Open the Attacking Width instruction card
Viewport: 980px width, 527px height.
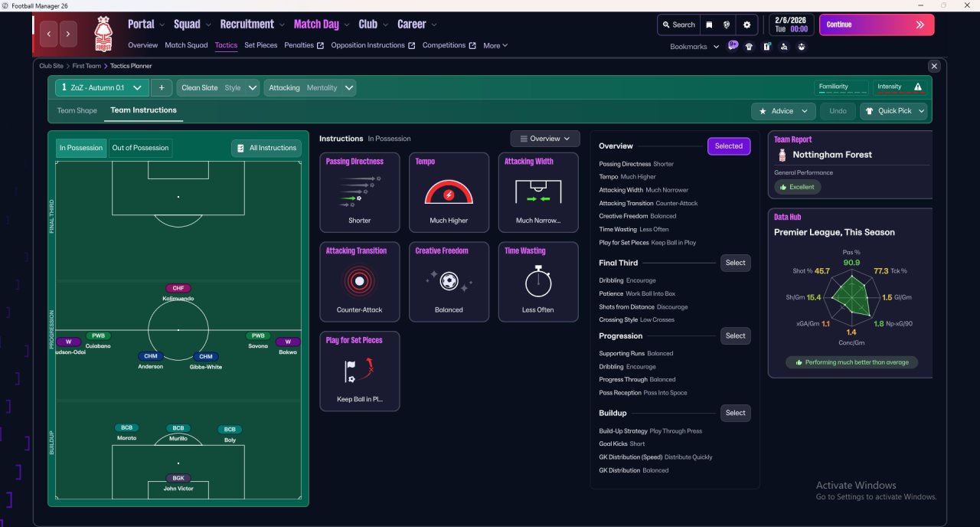(538, 192)
